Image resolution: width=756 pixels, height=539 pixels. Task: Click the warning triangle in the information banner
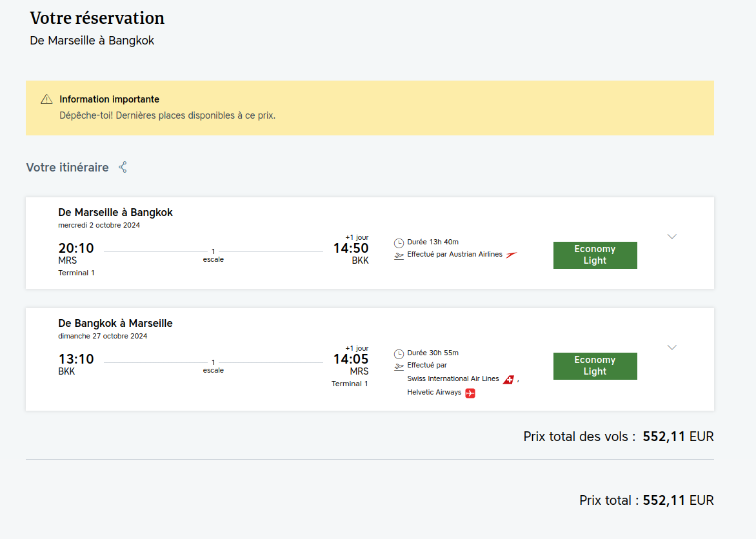pos(46,99)
